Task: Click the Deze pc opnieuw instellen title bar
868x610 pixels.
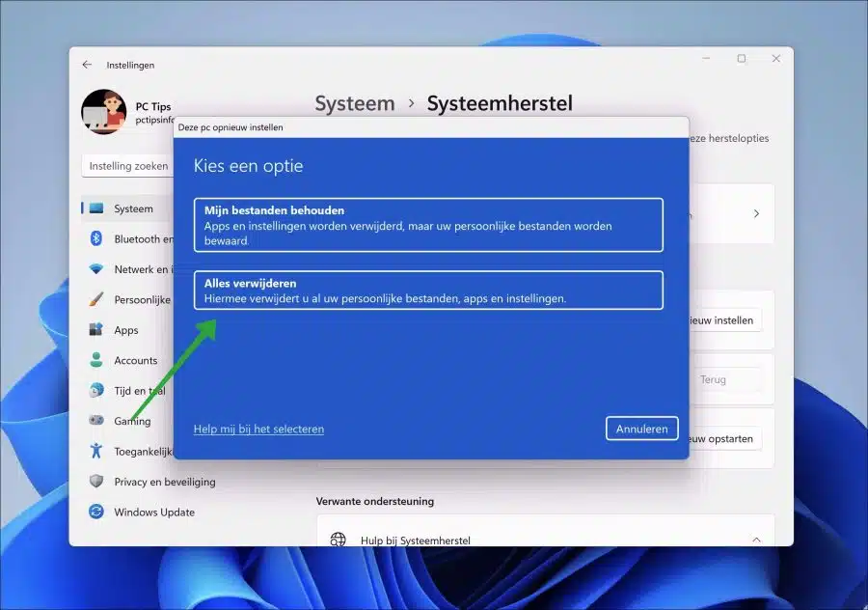Action: tap(431, 127)
